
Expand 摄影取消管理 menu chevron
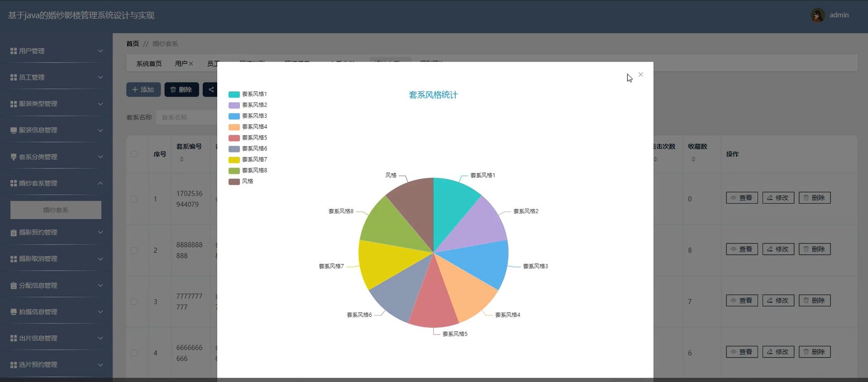click(x=100, y=259)
